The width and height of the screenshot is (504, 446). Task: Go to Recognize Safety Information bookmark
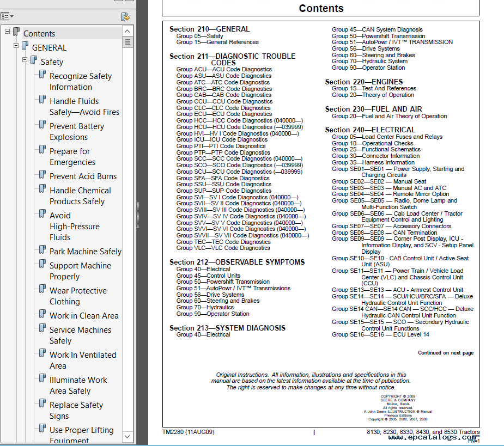[x=81, y=82]
